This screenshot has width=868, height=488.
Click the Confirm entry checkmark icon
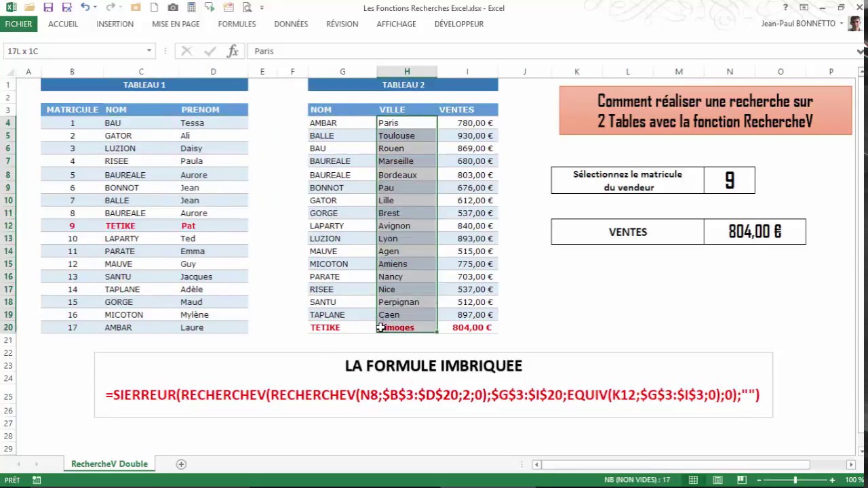coord(210,51)
